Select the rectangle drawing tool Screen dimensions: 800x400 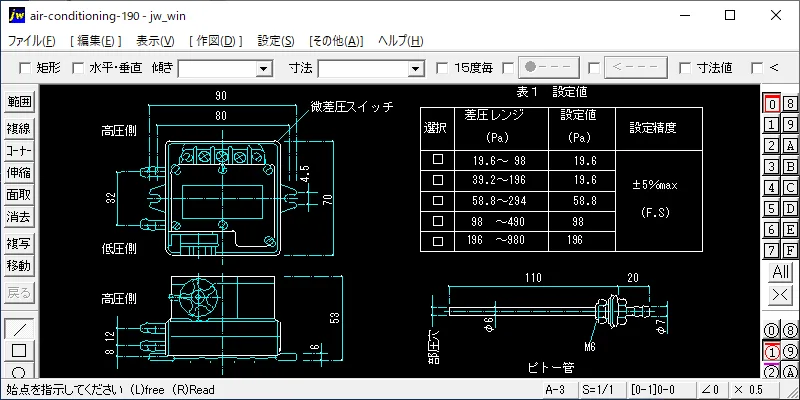[x=19, y=351]
